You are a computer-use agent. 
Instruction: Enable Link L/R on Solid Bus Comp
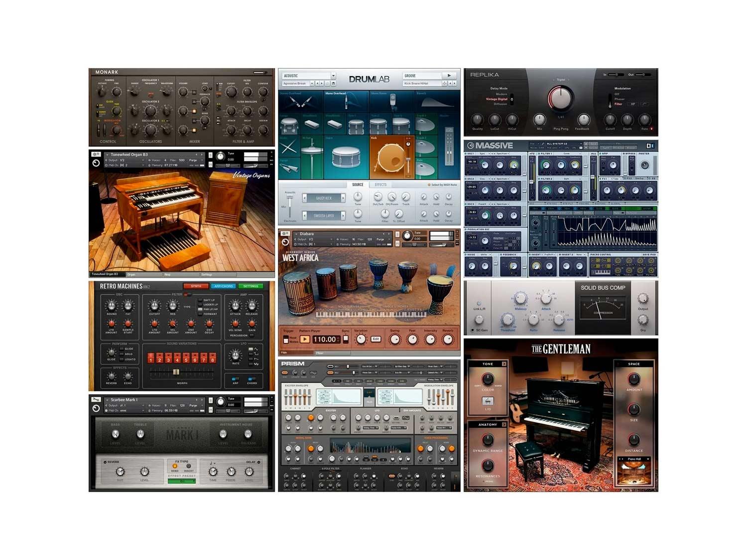tap(479, 303)
